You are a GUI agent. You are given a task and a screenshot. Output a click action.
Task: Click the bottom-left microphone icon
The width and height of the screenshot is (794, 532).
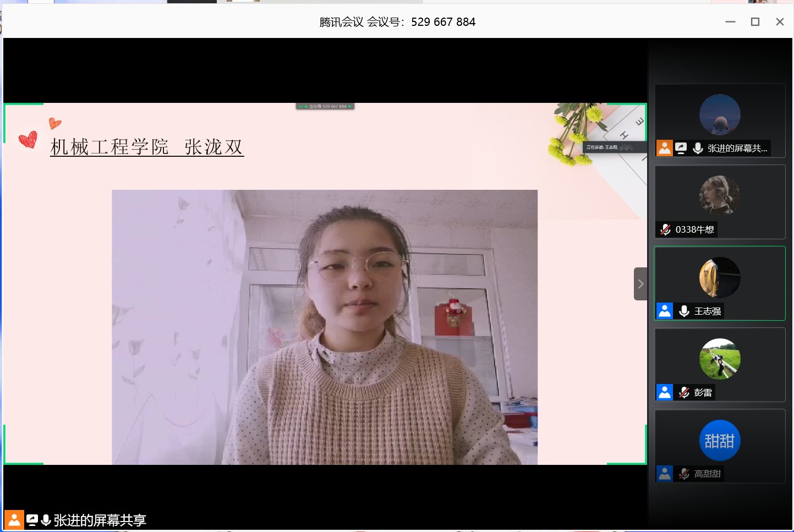click(46, 520)
